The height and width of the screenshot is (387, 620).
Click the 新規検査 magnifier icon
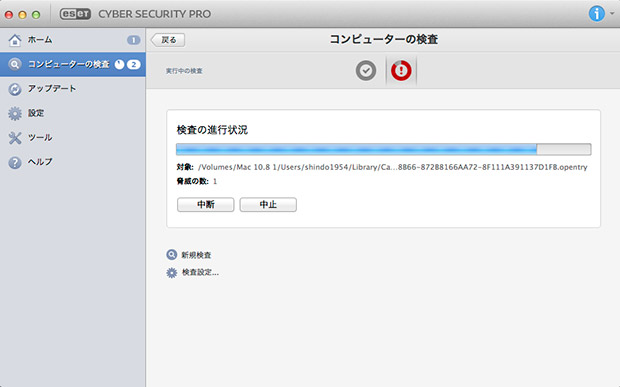(172, 255)
